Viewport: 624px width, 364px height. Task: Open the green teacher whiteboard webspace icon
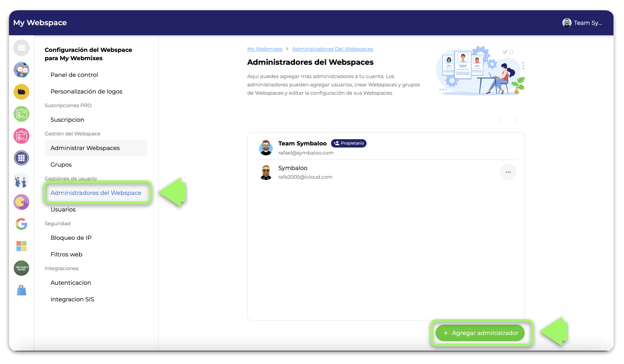click(21, 114)
